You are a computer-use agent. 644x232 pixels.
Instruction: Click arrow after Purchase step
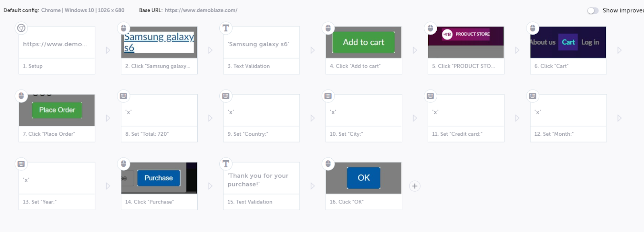coord(210,186)
